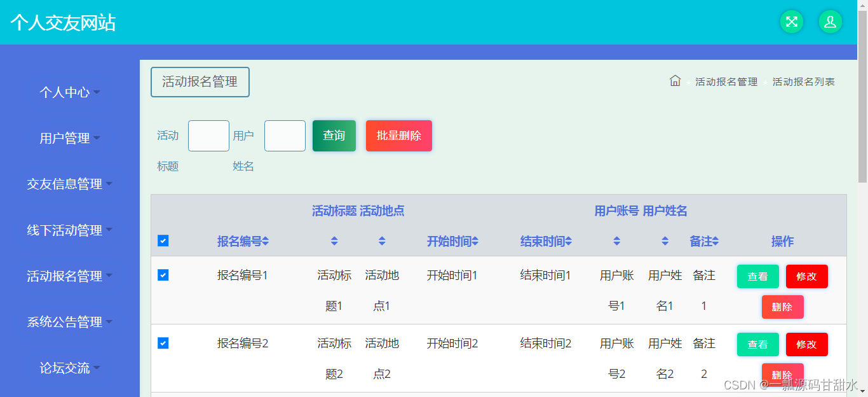Open 活动报名列表 breadcrumb link

(x=804, y=82)
